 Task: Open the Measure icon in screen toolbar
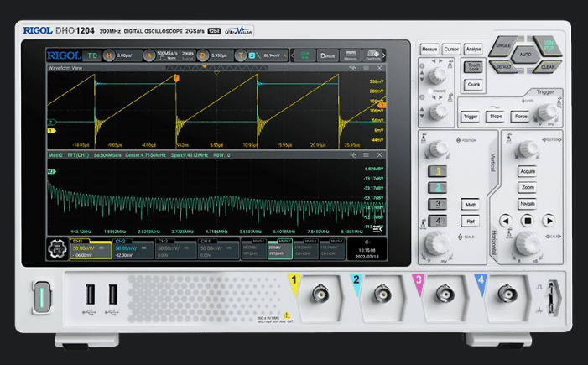point(351,55)
